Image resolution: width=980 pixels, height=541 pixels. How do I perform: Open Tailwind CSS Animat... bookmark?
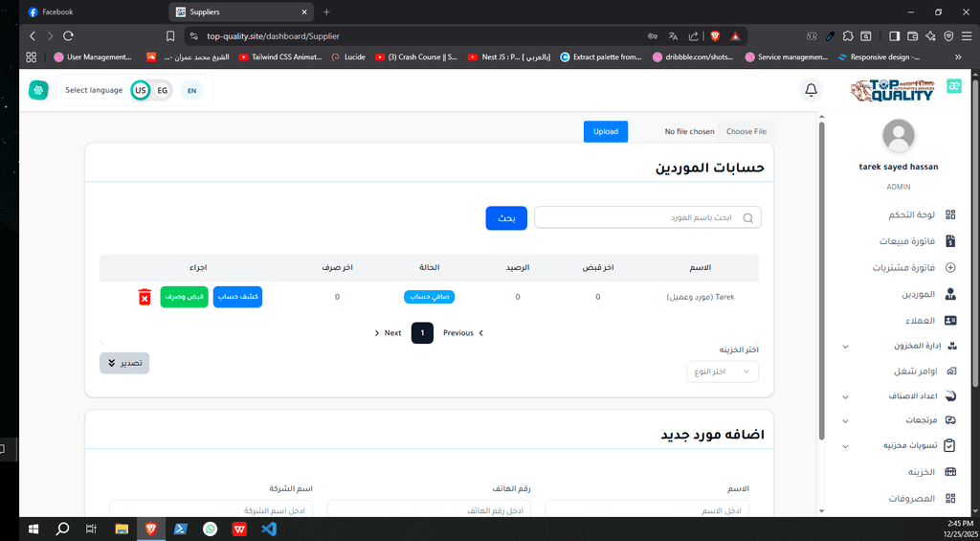click(280, 56)
